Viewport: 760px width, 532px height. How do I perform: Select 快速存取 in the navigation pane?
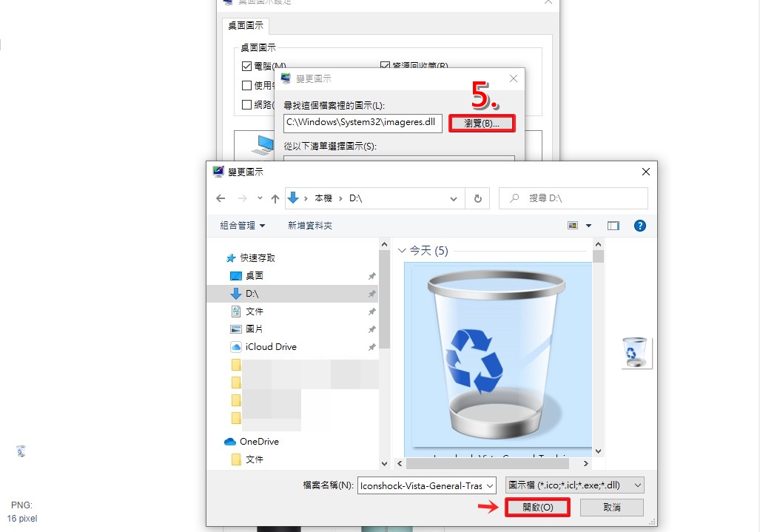258,257
